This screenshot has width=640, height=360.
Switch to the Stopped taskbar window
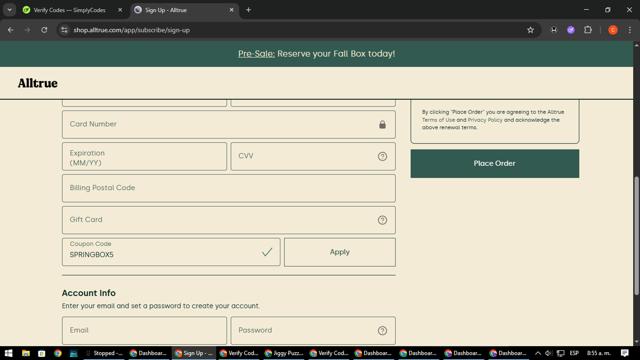[104, 353]
